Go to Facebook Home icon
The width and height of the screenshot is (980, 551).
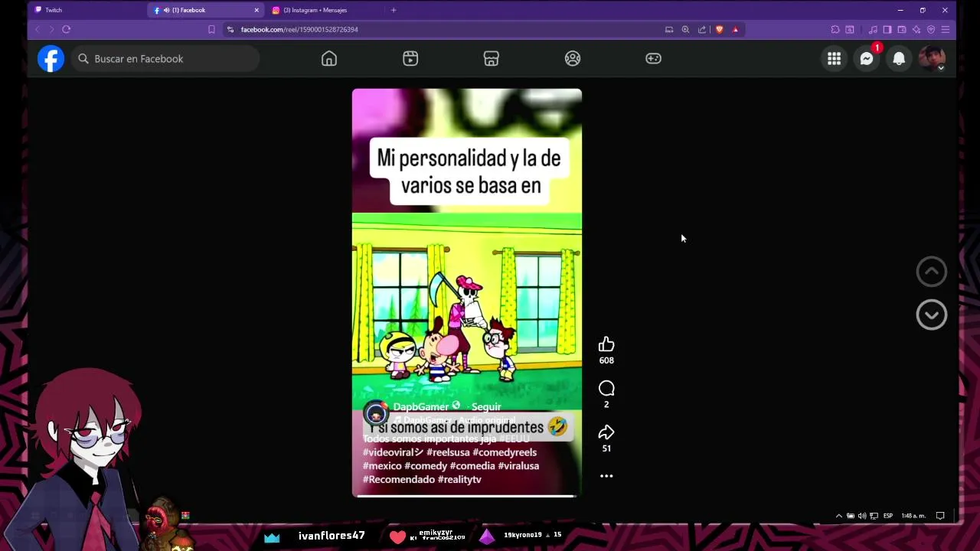pyautogui.click(x=329, y=59)
